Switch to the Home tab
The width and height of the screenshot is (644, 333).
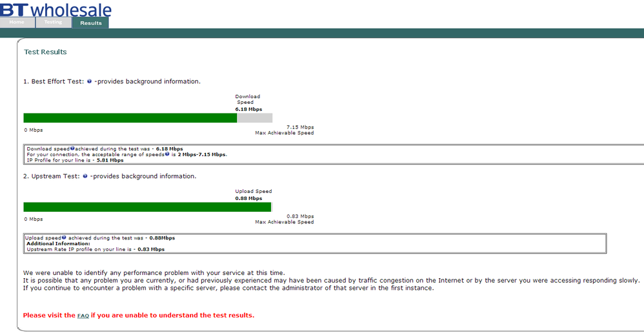pos(17,22)
